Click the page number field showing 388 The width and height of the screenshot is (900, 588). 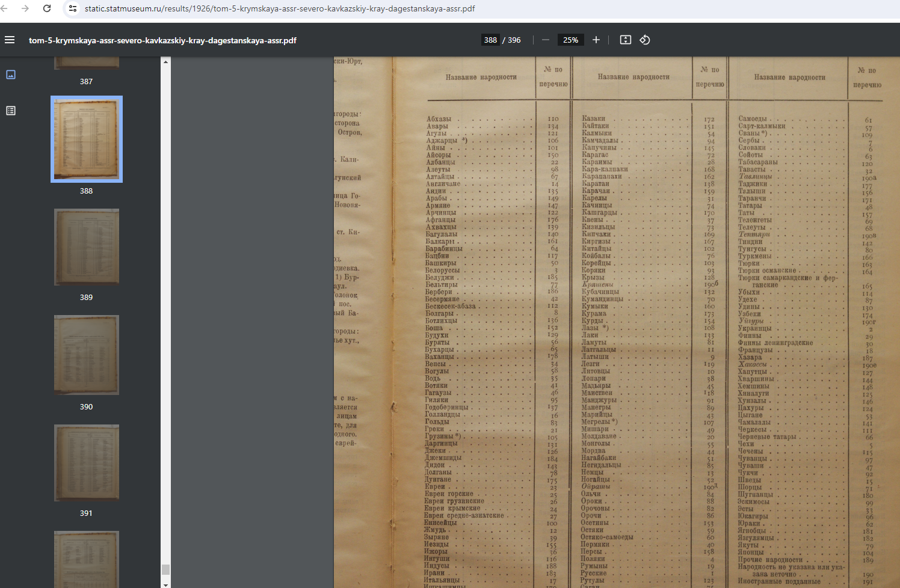(x=490, y=40)
